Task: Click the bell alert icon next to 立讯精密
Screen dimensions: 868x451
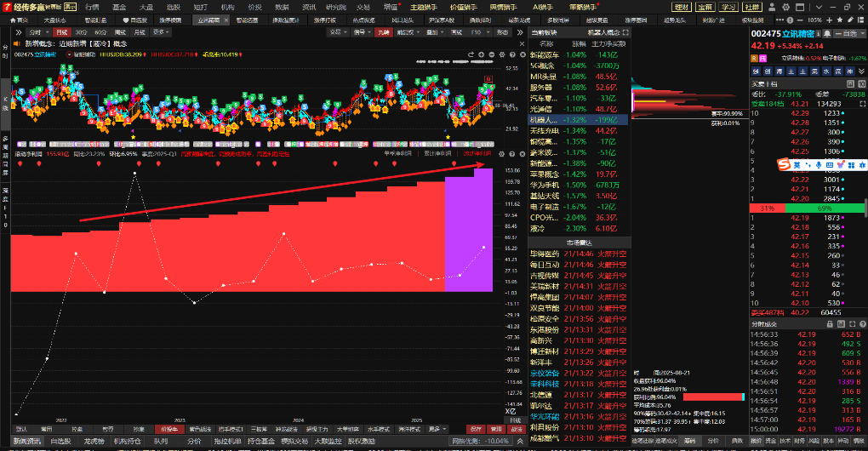Action: pyautogui.click(x=827, y=34)
